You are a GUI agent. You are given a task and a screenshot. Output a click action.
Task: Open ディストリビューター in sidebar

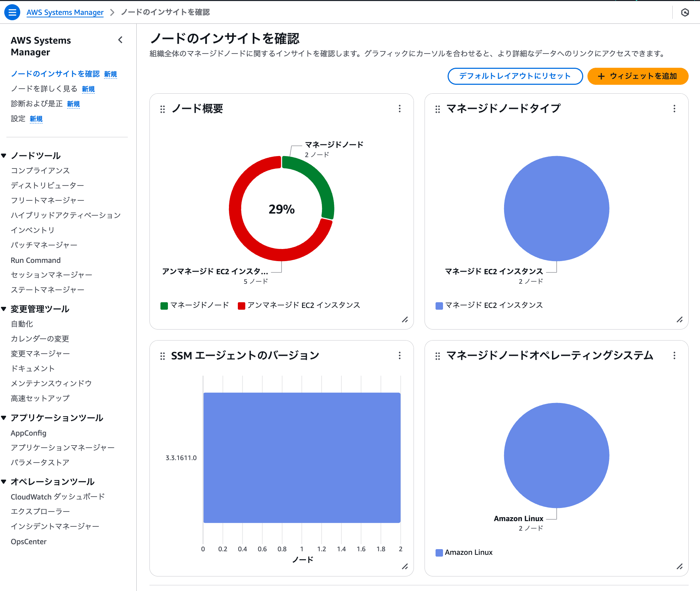point(48,186)
